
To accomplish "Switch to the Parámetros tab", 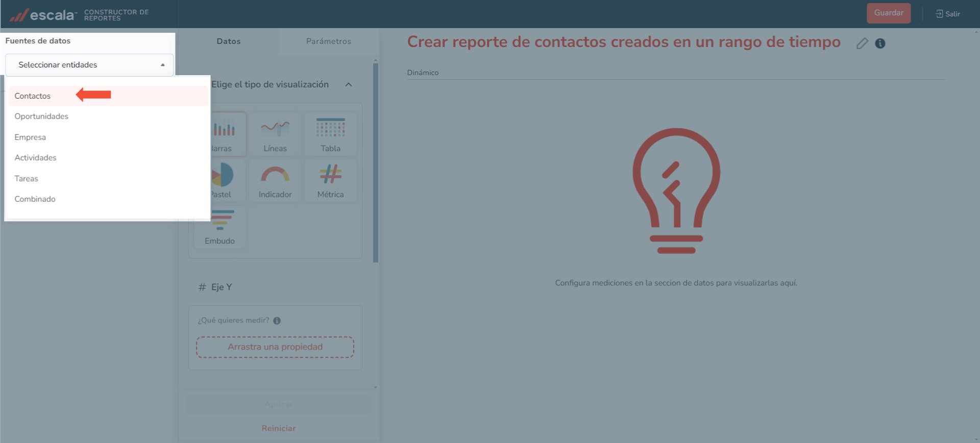I will 329,41.
